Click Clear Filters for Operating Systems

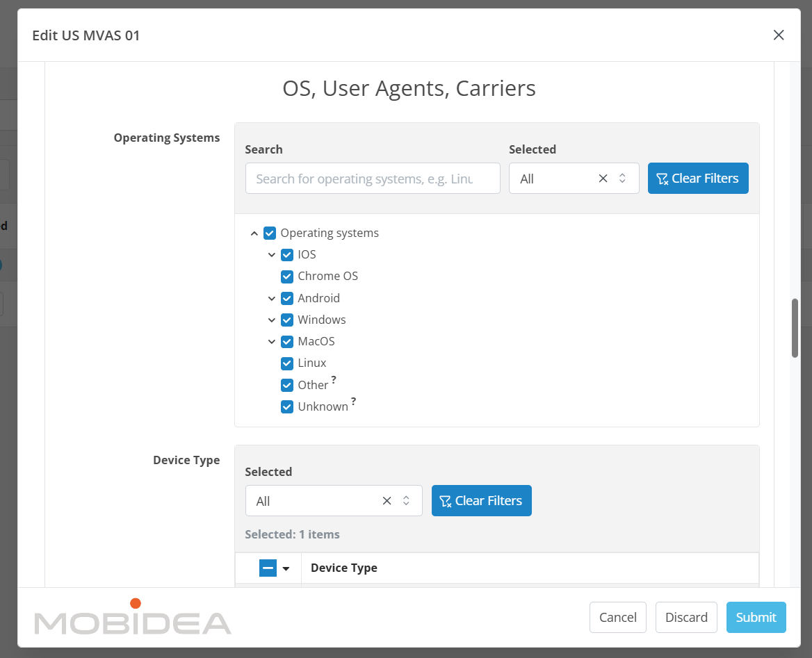(x=697, y=179)
